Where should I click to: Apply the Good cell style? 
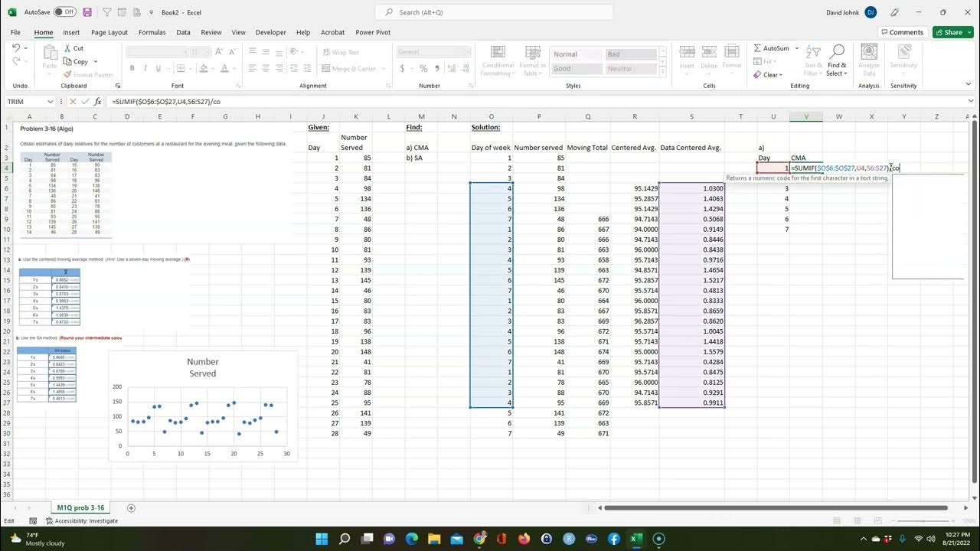point(577,69)
